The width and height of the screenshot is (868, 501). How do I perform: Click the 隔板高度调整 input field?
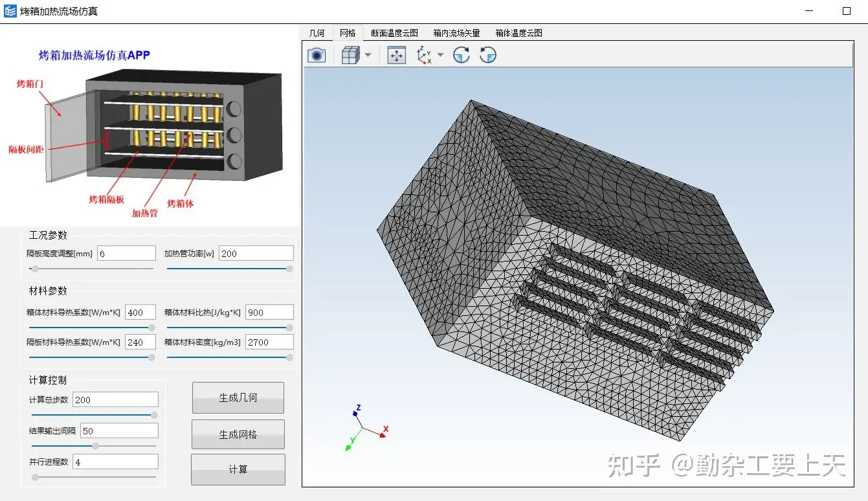tap(126, 254)
